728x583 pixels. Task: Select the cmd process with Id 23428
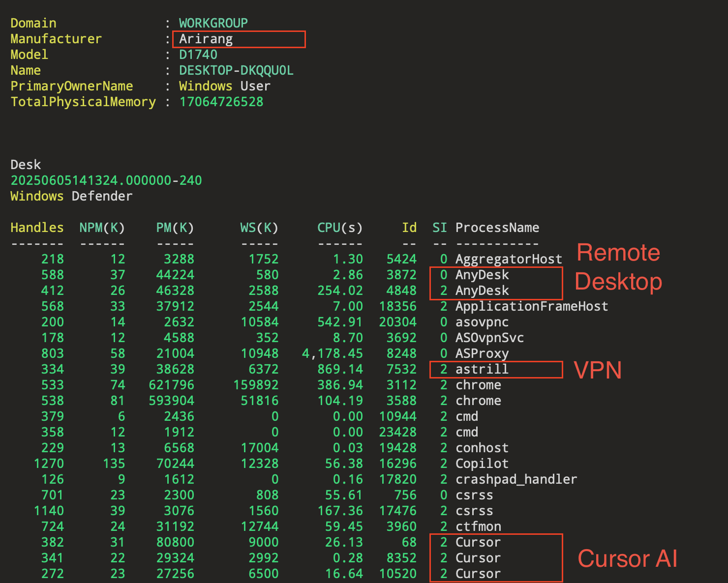click(467, 432)
